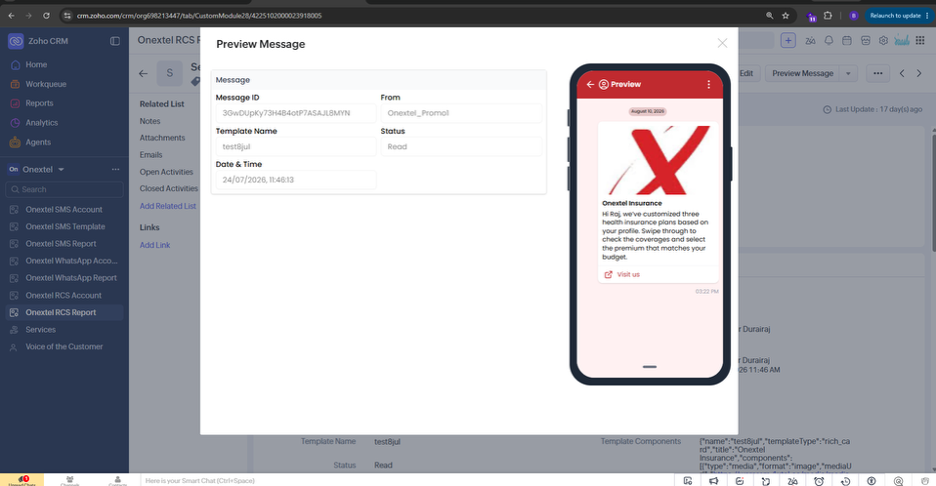The width and height of the screenshot is (936, 486).
Task: Open Onextel SMS Account module
Action: click(63, 210)
